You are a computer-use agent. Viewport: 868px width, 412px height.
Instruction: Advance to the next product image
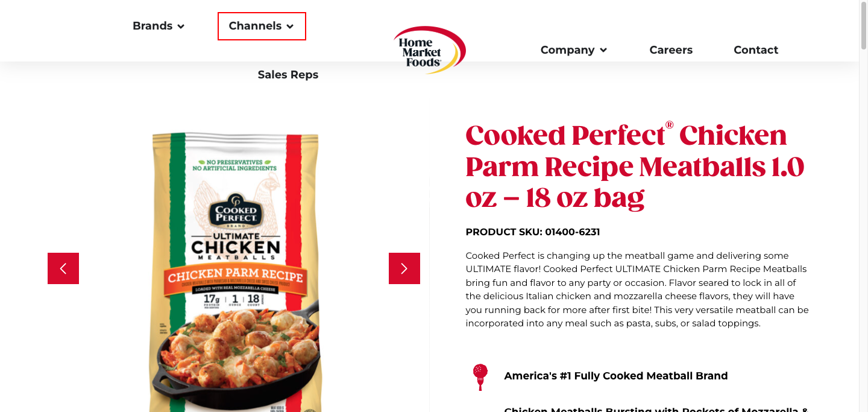tap(404, 268)
